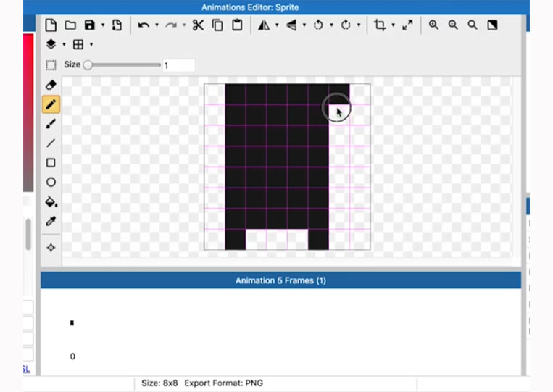This screenshot has height=392, width=553.
Task: Select the Rectangle shape tool
Action: 51,162
